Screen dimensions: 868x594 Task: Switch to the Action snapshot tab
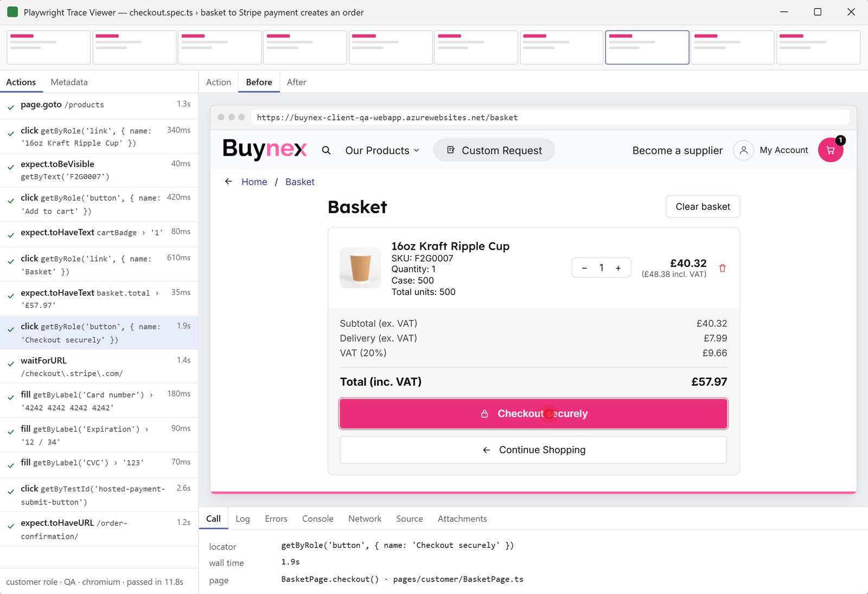coord(219,82)
